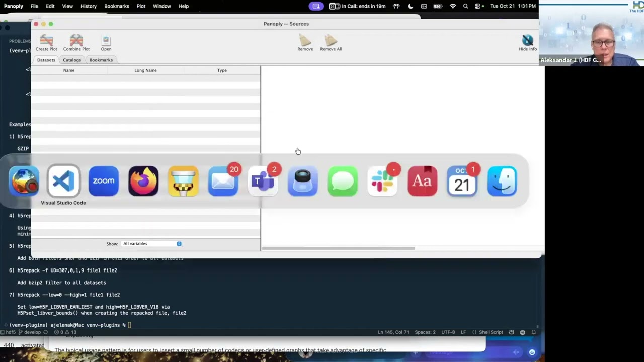Viewport: 644px width, 362px height.
Task: Sort by the Type column header
Action: 222,70
